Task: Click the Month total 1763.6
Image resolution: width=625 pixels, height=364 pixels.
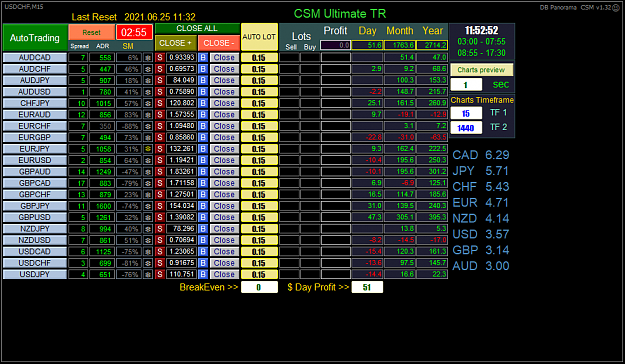Action: 400,45
